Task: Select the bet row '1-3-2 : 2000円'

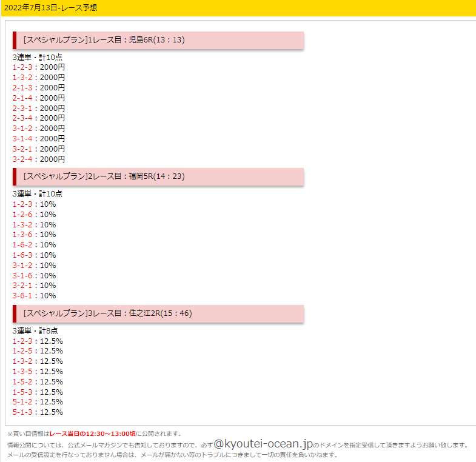Action: tap(39, 78)
